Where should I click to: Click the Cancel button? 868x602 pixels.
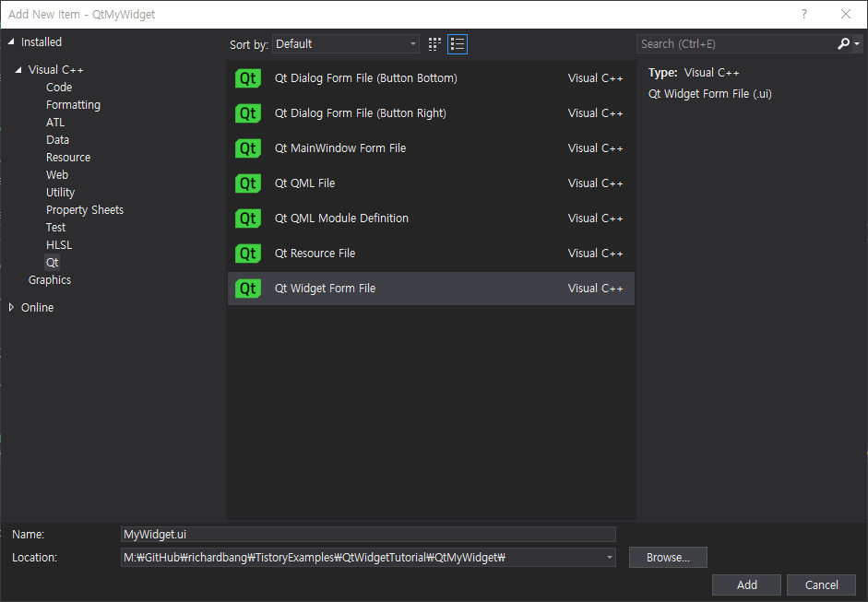click(822, 584)
